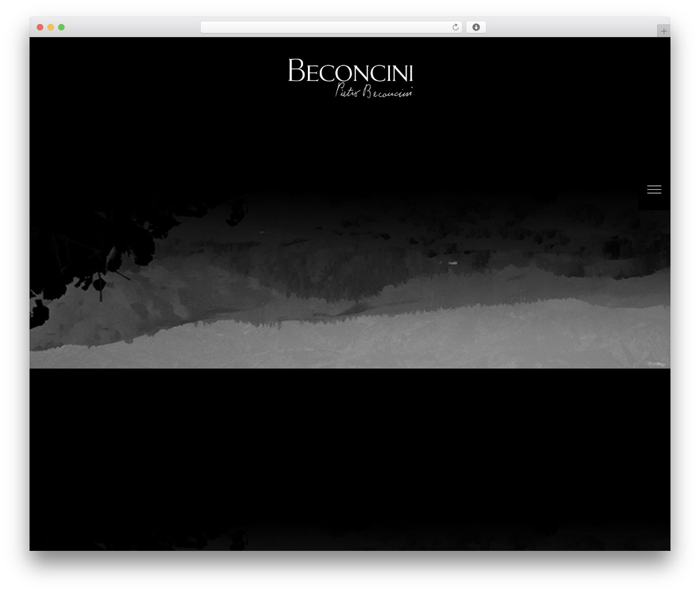Reload the page in the address bar
This screenshot has width=700, height=593.
click(x=456, y=27)
